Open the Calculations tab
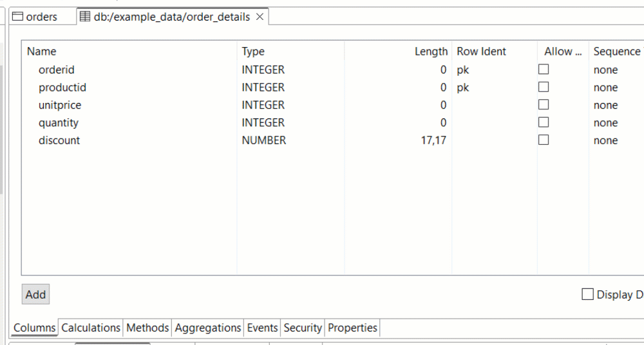 coord(91,328)
